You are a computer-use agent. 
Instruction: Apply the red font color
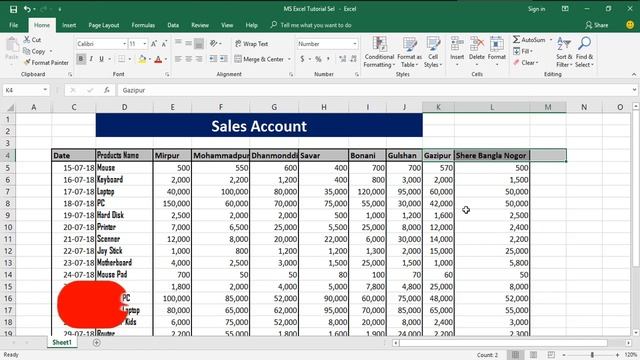[x=158, y=59]
